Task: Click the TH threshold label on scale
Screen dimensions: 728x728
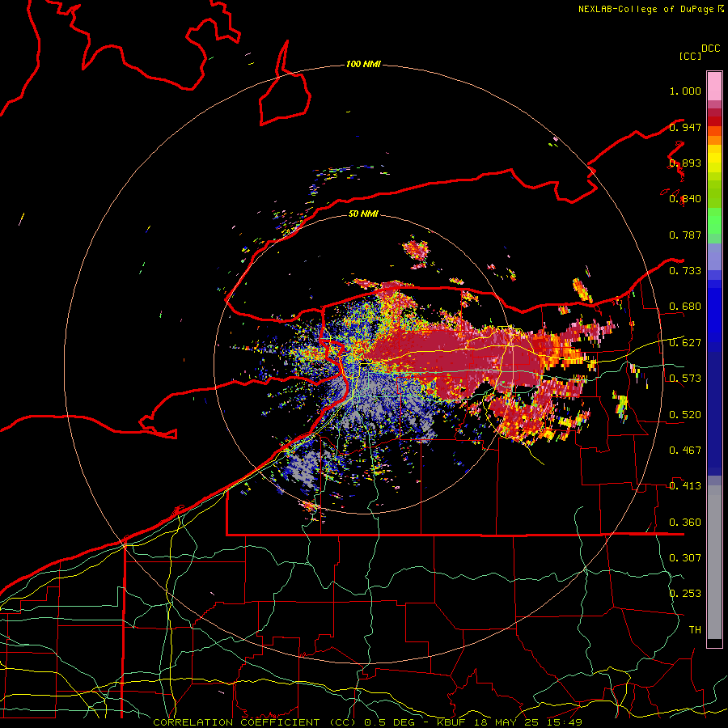Action: pyautogui.click(x=695, y=629)
